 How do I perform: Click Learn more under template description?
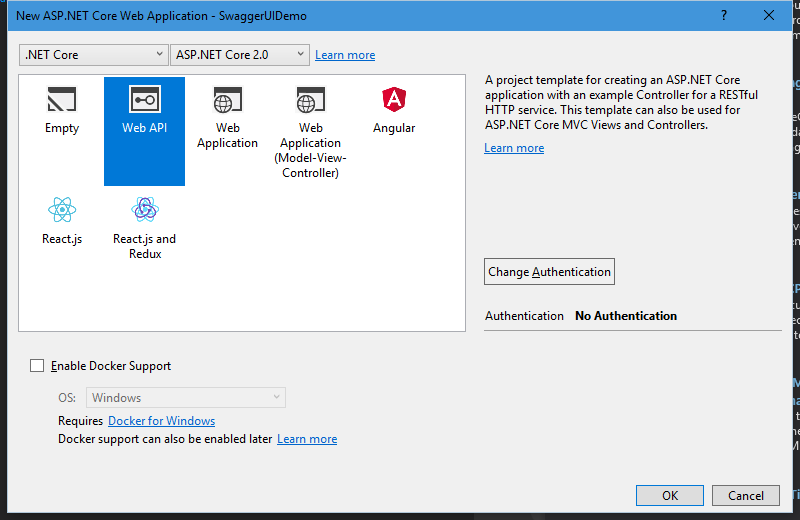click(x=514, y=148)
